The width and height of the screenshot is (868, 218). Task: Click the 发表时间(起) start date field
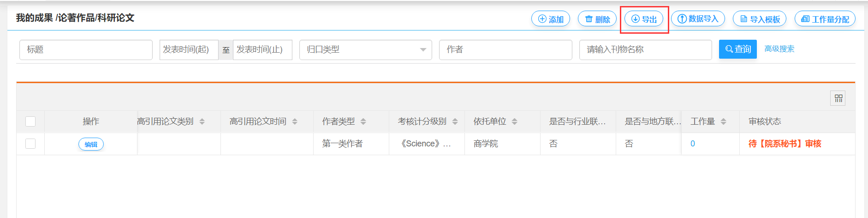(x=189, y=50)
